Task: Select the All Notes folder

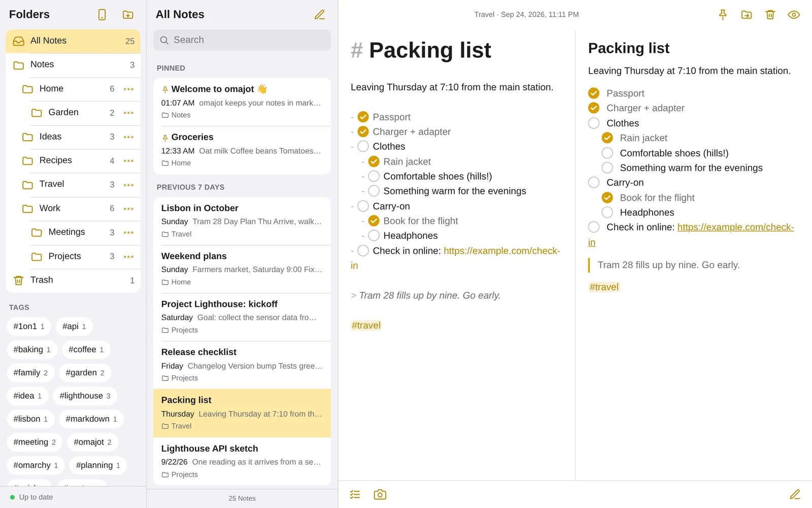Action: tap(73, 41)
